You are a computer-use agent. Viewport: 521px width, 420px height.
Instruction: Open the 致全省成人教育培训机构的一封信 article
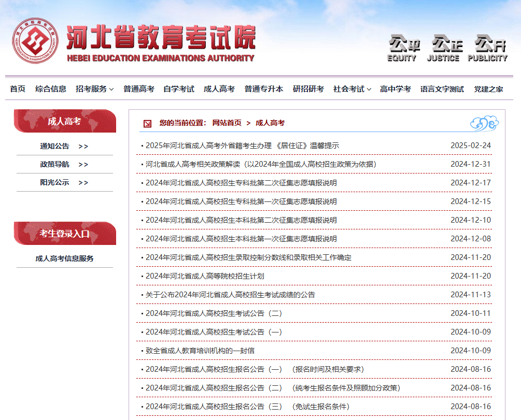point(199,350)
